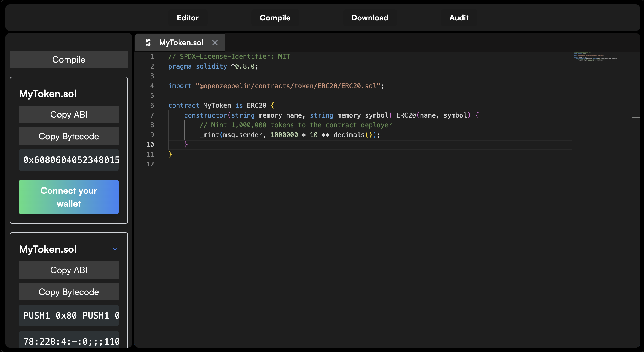Click the Solidity file icon in the MyToken.sol tab
Viewport: 644px width, 352px height.
(148, 42)
